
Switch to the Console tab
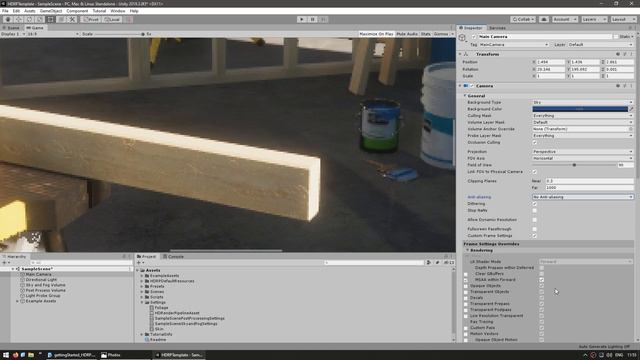tap(173, 256)
